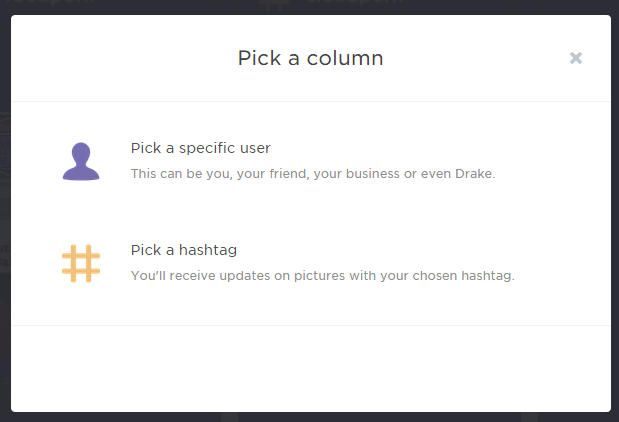Screen dimensions: 619x422
Task: Close the Pick a column dialog
Action: click(576, 58)
